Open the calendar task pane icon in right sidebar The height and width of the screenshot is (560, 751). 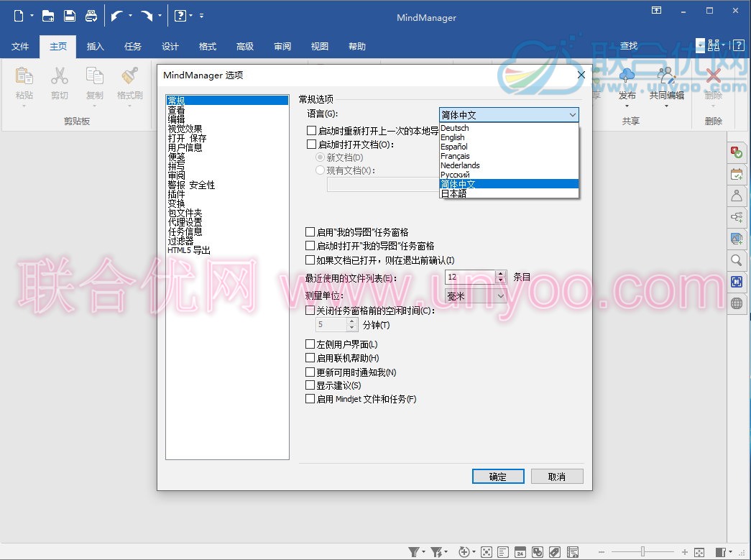(737, 174)
